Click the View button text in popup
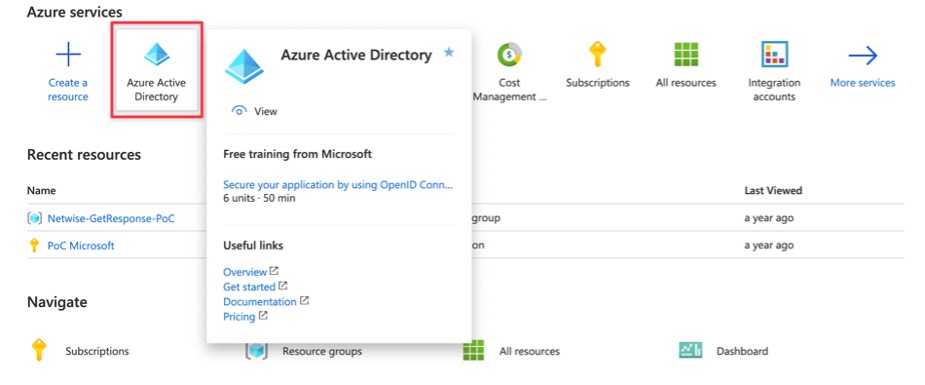The height and width of the screenshot is (385, 925). pos(265,111)
